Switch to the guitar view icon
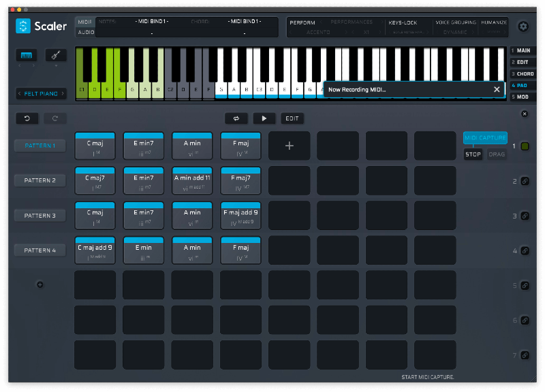This screenshot has width=545, height=392. pos(56,56)
